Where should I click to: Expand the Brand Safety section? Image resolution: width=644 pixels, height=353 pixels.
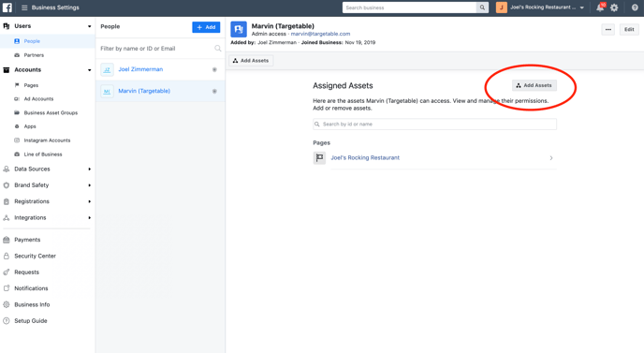89,185
